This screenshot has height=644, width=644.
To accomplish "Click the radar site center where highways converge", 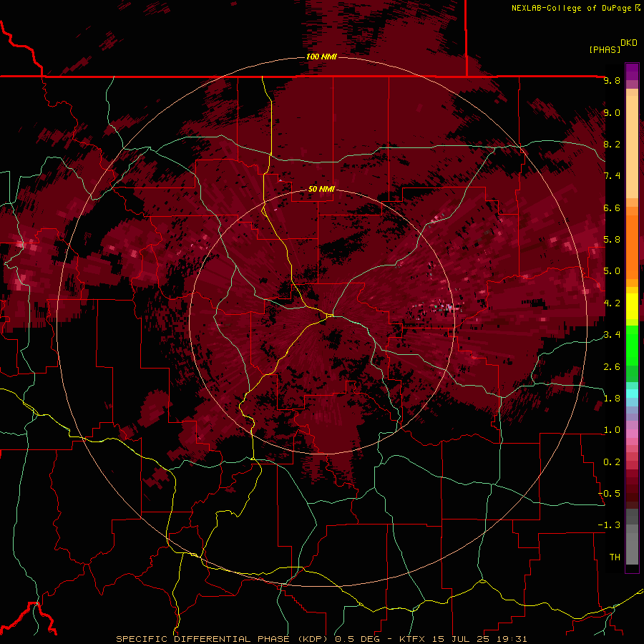I will coord(330,316).
